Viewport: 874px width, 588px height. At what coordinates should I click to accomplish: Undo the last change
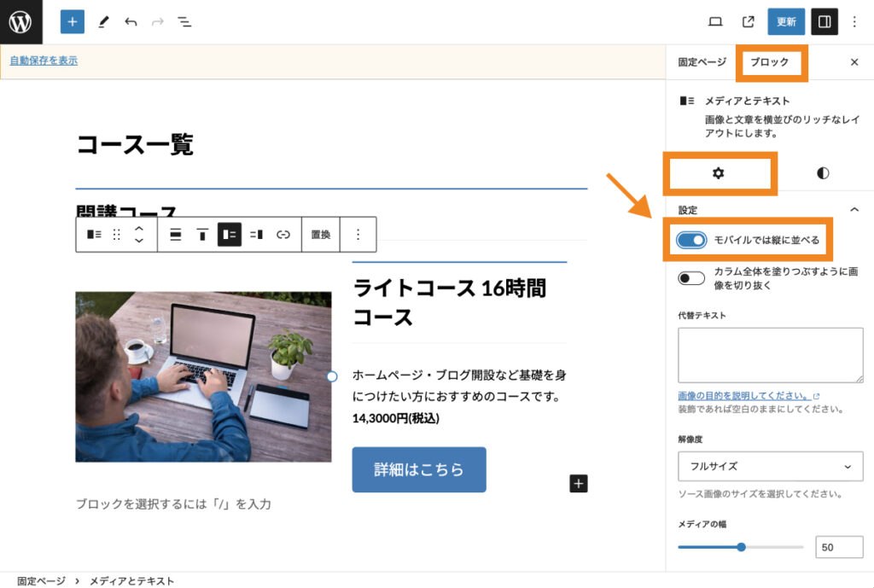(130, 21)
